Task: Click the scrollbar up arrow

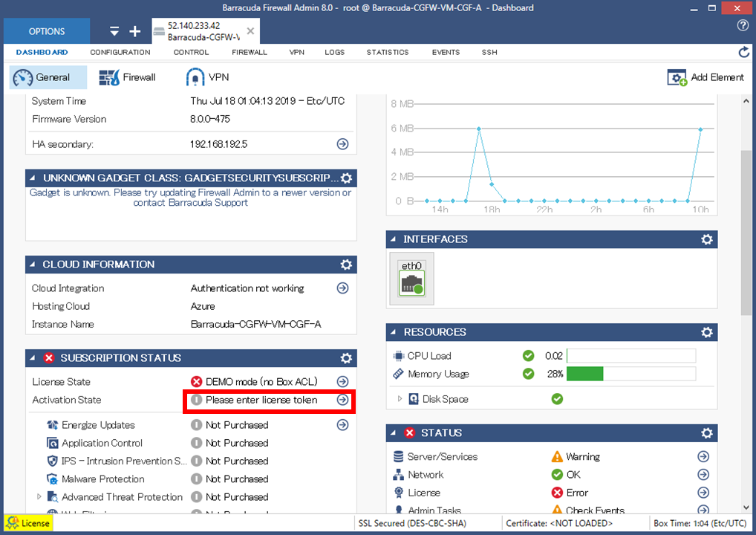Action: coord(746,101)
